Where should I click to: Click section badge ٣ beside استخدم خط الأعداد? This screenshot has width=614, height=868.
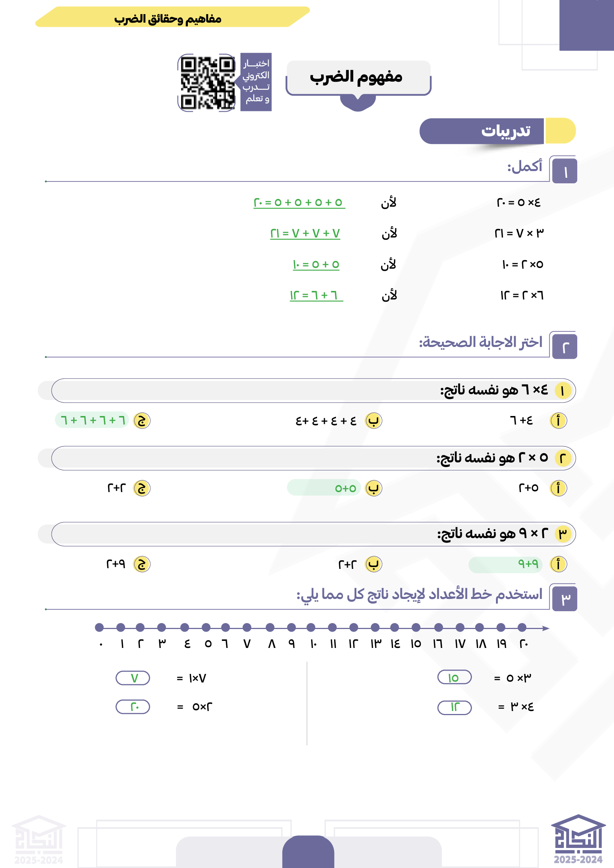tap(564, 599)
